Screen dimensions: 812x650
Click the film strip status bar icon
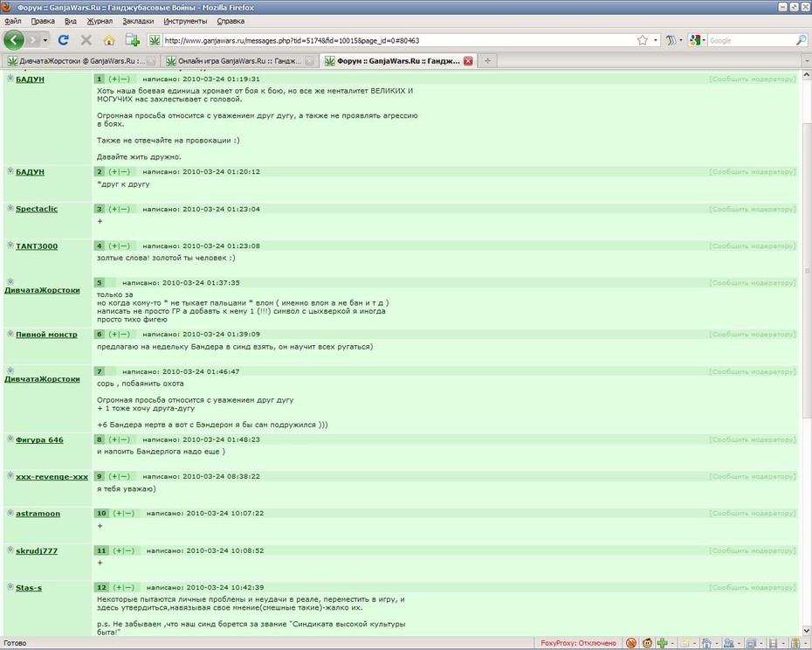point(774,643)
